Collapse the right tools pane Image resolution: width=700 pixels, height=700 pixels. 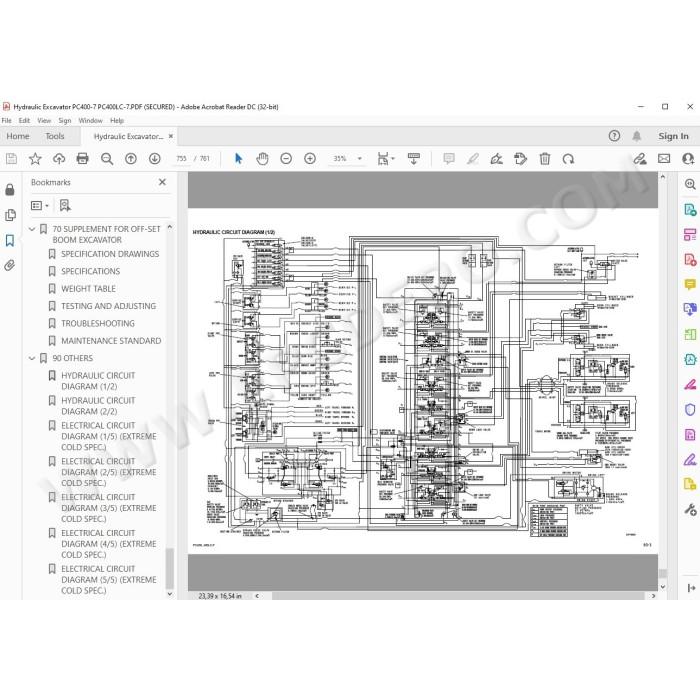(692, 588)
